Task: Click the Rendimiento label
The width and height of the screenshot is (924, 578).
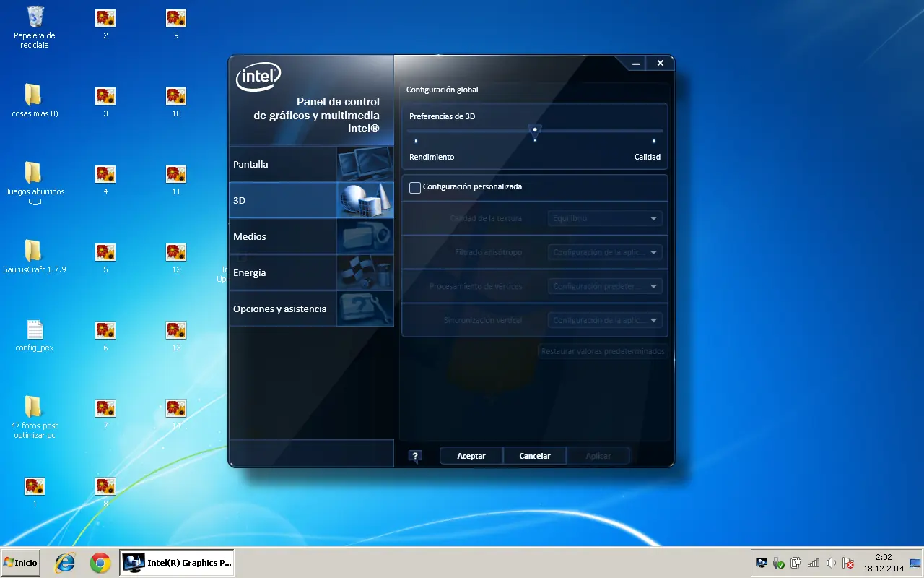Action: [432, 157]
